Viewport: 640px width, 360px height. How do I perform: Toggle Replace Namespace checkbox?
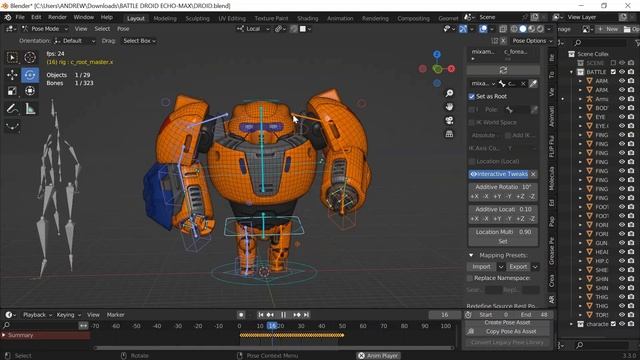click(x=469, y=278)
